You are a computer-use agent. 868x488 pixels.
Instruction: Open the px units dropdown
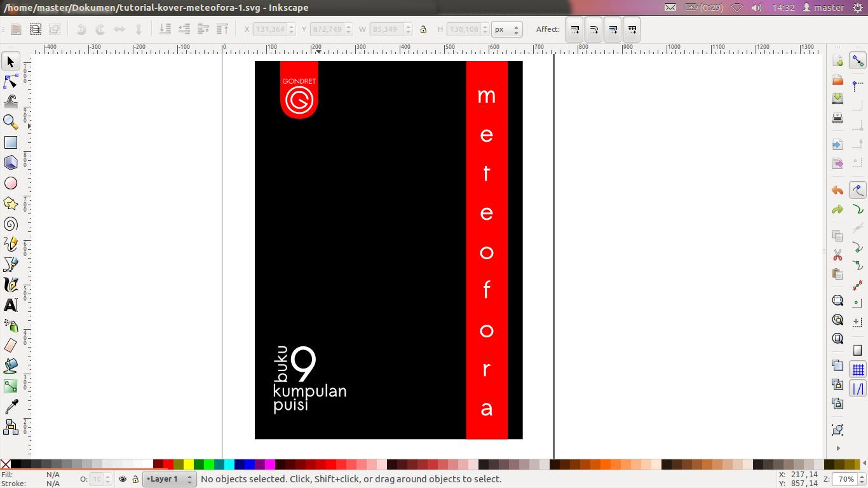(x=507, y=29)
